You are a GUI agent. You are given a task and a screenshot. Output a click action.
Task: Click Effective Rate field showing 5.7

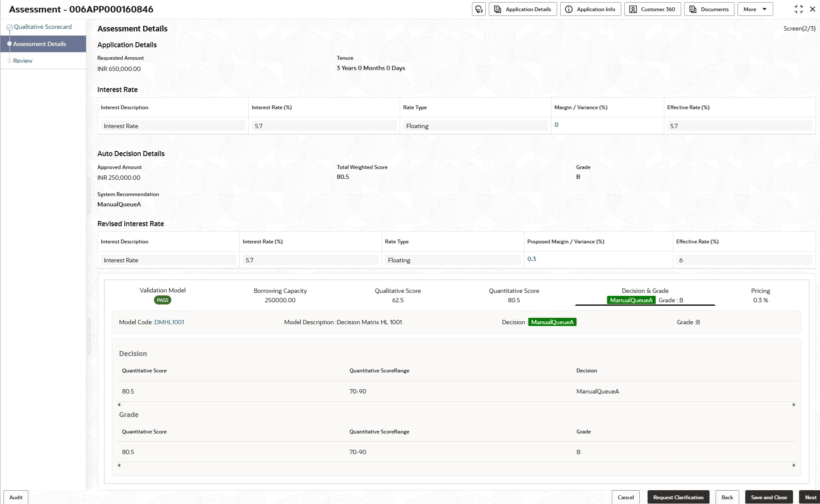pyautogui.click(x=740, y=126)
